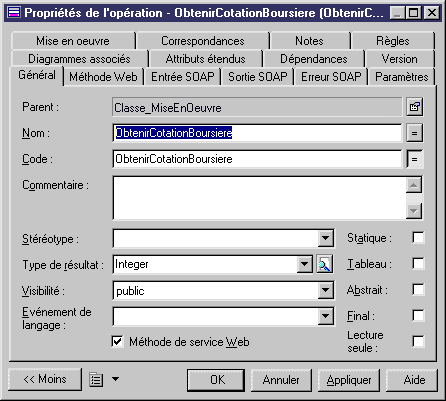Click the properties menu list icon
This screenshot has width=446, height=401.
tap(96, 379)
